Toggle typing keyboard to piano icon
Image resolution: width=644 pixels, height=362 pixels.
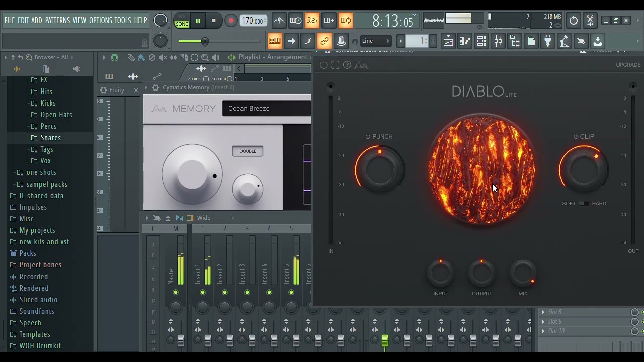[275, 41]
